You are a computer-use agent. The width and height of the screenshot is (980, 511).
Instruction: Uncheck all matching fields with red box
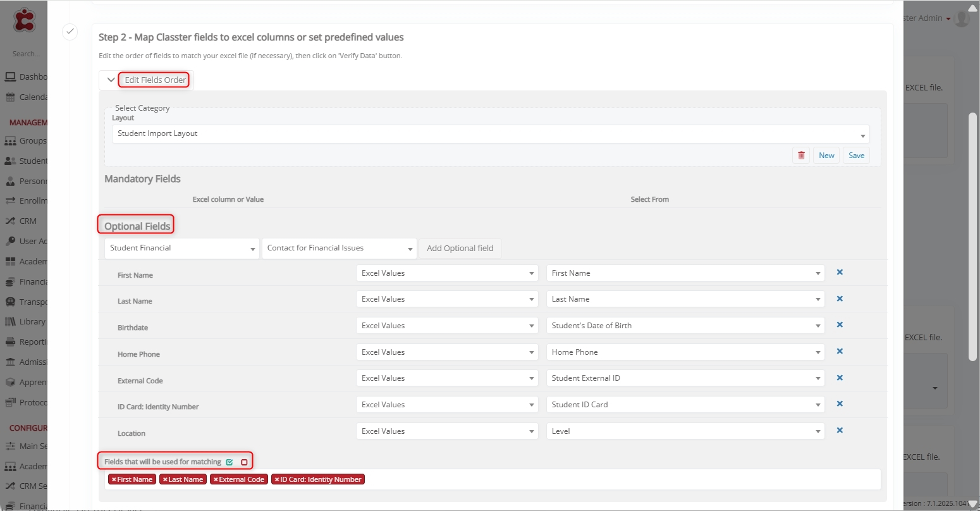tap(244, 462)
